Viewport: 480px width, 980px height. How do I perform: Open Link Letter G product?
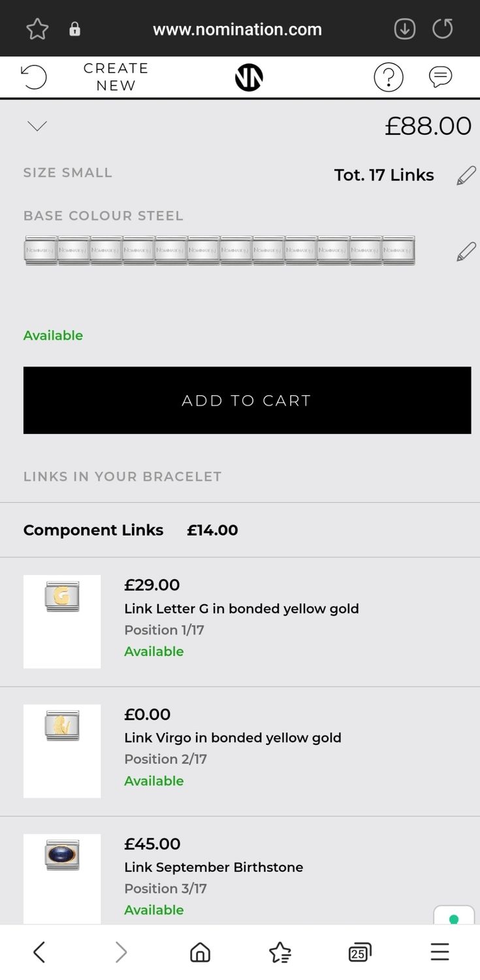(x=241, y=608)
